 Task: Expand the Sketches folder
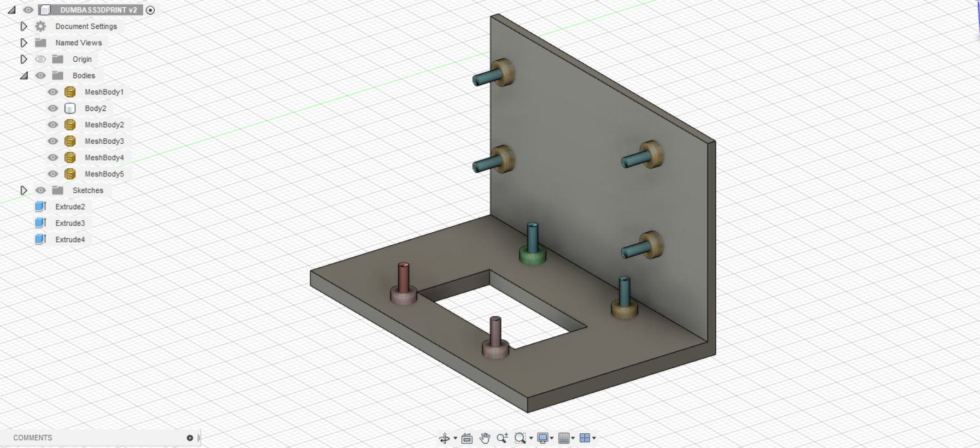(24, 190)
